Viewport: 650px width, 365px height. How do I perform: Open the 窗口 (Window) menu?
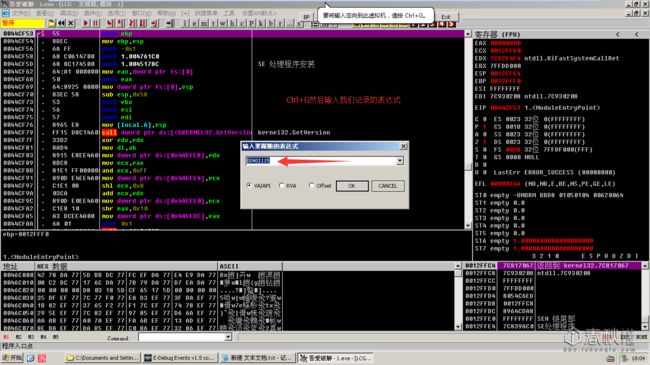[x=141, y=13]
